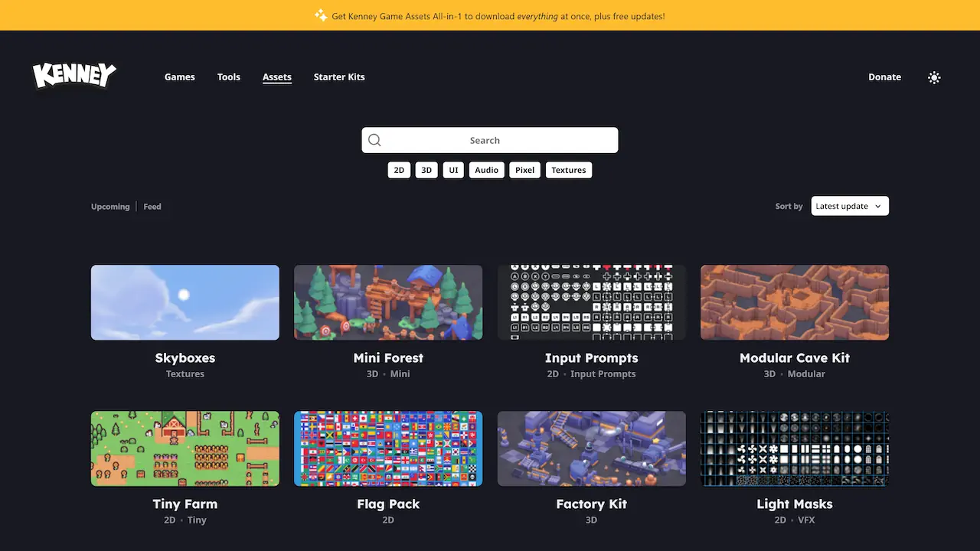Image resolution: width=980 pixels, height=551 pixels.
Task: Open the Tiny Farm thumbnail
Action: click(x=185, y=448)
